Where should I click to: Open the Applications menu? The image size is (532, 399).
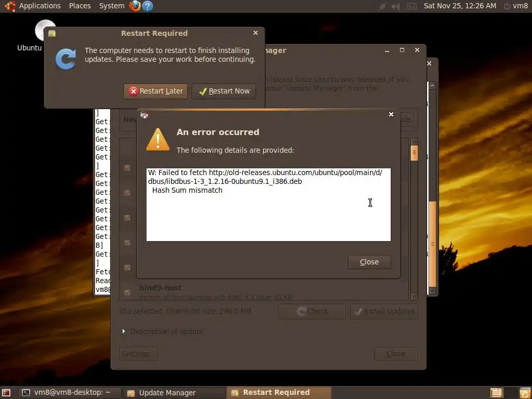(x=39, y=6)
